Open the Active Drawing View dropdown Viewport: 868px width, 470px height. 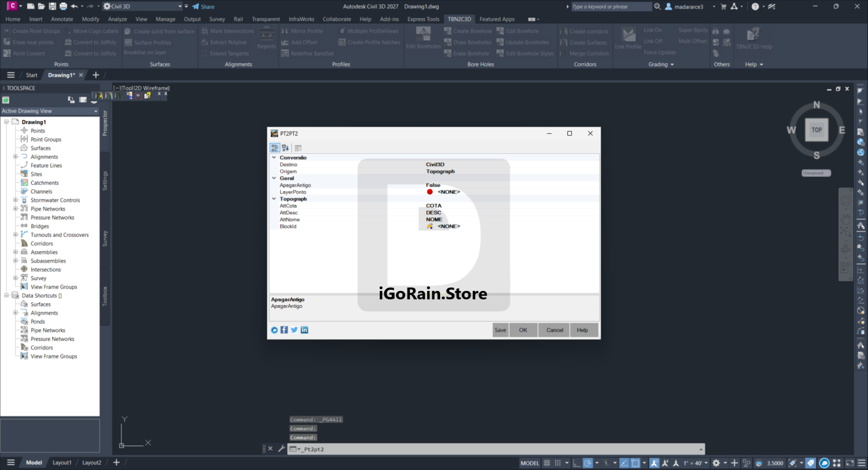point(50,111)
